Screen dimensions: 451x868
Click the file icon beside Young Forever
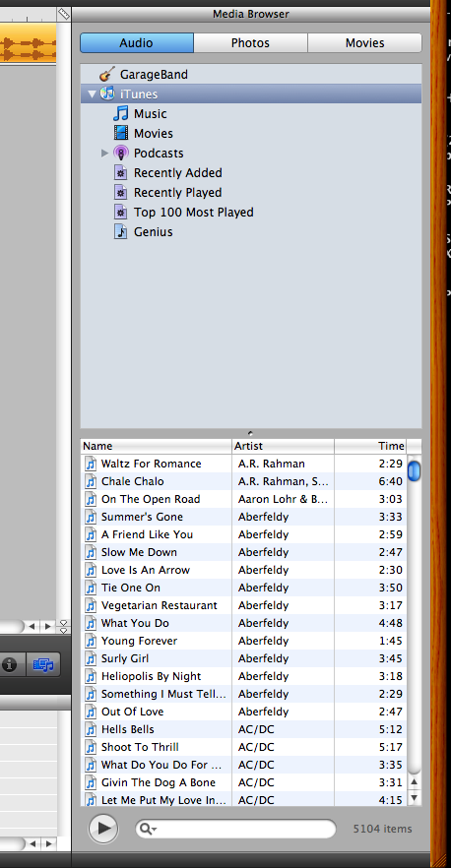(x=91, y=641)
